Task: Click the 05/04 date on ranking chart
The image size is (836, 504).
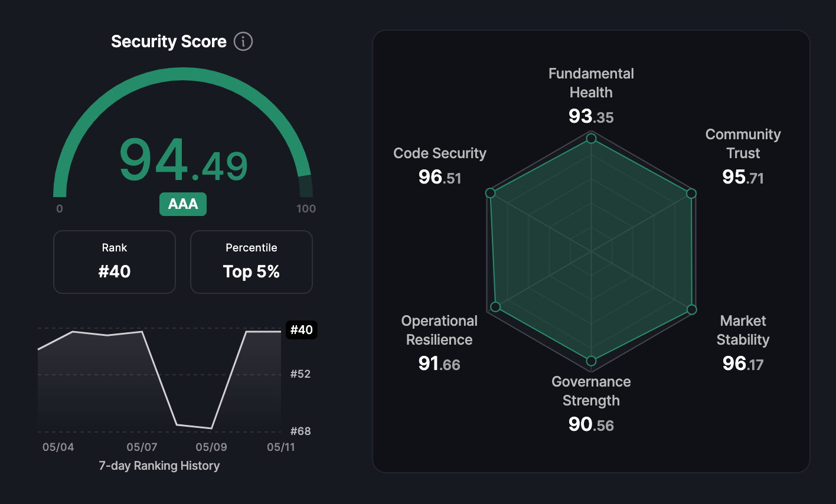Action: [58, 447]
